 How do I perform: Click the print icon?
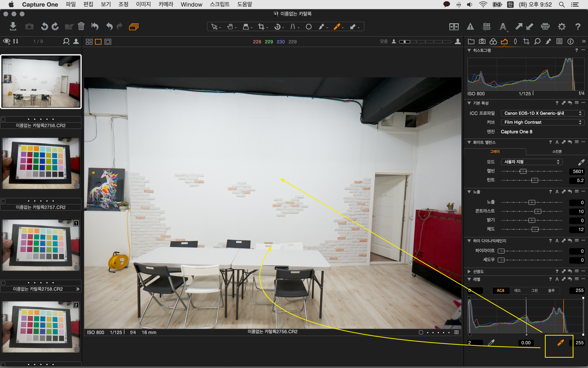pyautogui.click(x=545, y=27)
